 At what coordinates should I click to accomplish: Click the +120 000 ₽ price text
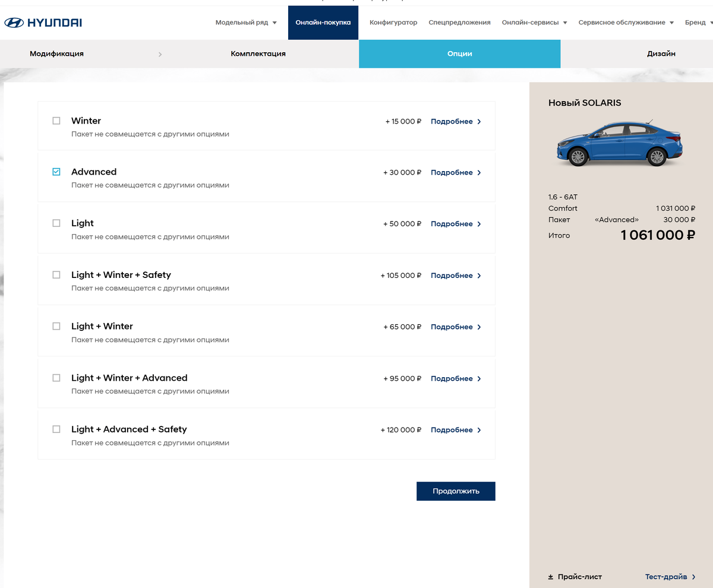point(401,430)
